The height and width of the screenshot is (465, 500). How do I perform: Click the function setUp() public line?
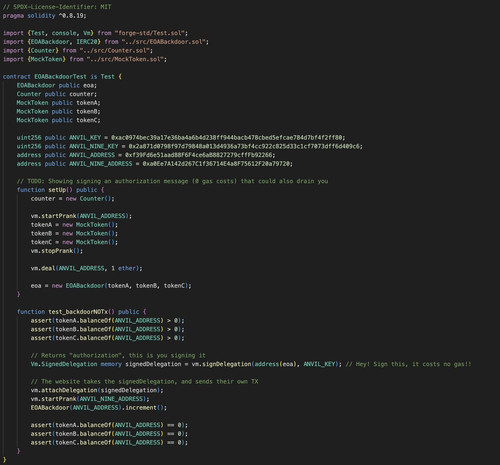click(61, 190)
